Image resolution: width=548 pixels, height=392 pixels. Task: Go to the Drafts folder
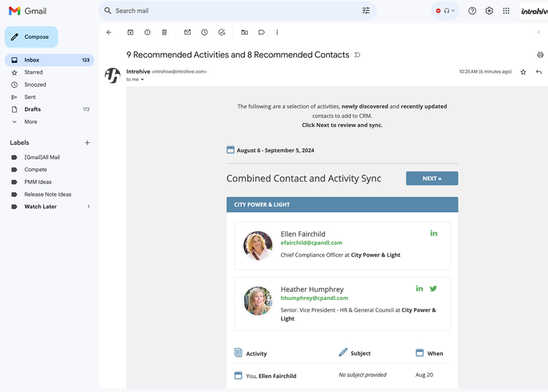(32, 110)
